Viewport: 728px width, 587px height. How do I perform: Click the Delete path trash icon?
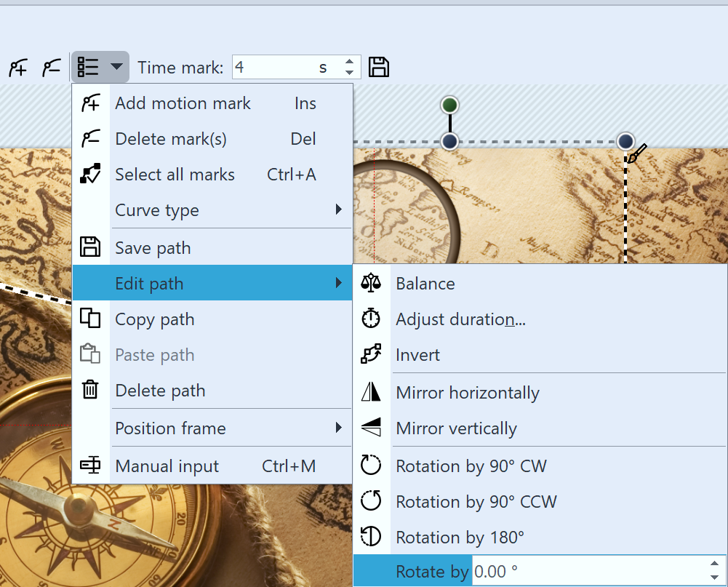(90, 391)
